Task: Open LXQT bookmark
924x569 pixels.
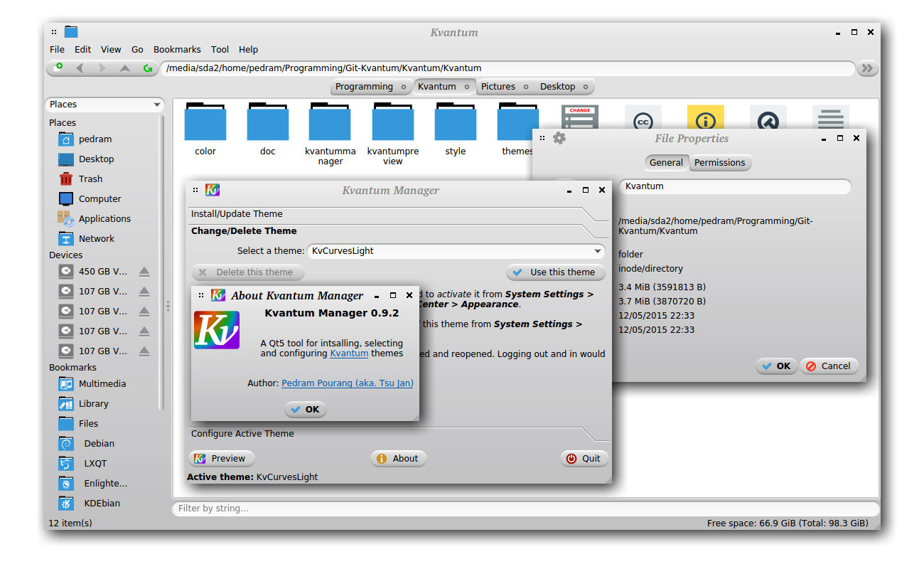Action: pos(82,463)
